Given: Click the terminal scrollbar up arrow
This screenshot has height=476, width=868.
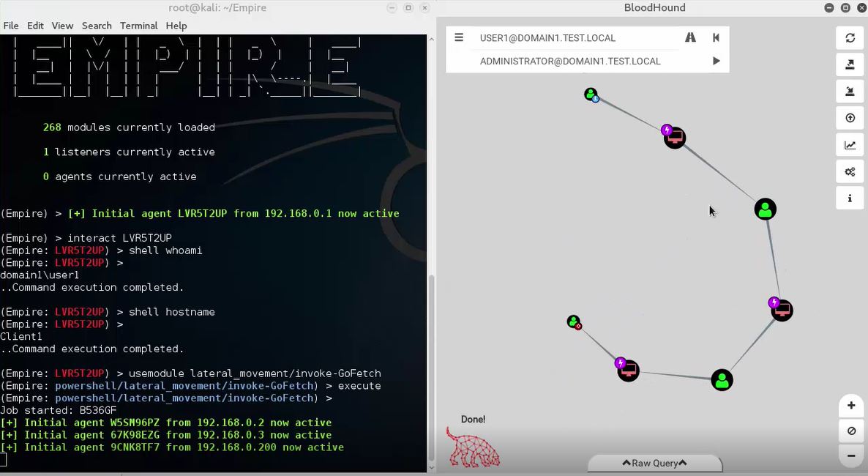Looking at the screenshot, I should 432,40.
